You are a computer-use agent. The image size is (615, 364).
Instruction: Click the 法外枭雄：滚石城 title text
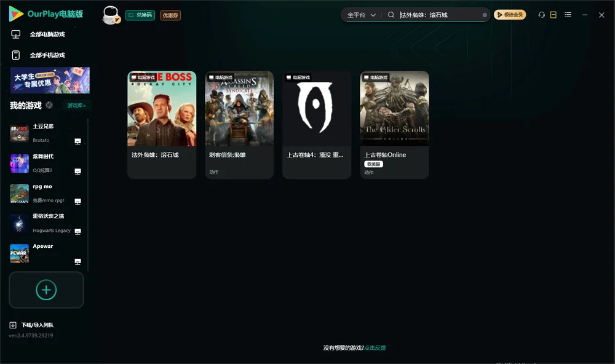tap(155, 155)
